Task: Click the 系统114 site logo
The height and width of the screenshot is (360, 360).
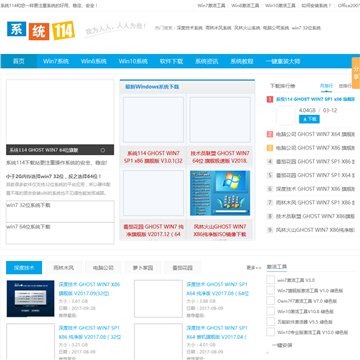Action: [x=41, y=30]
